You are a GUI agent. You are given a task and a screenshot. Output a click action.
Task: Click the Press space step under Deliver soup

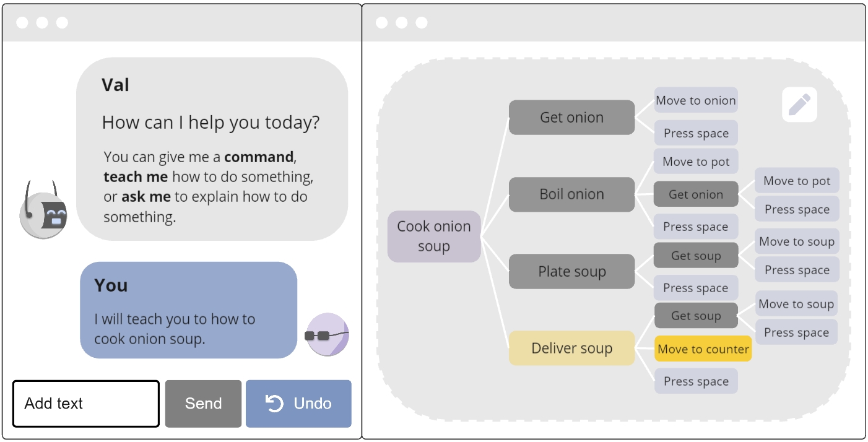(x=696, y=381)
